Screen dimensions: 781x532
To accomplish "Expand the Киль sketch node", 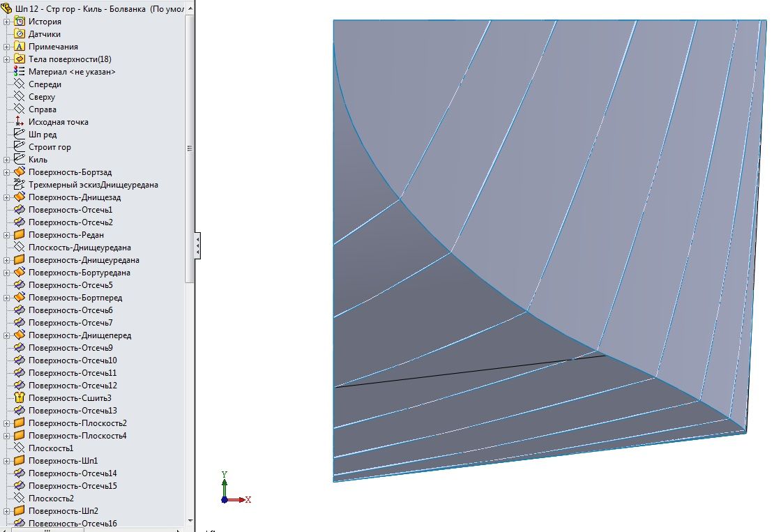I will point(7,160).
